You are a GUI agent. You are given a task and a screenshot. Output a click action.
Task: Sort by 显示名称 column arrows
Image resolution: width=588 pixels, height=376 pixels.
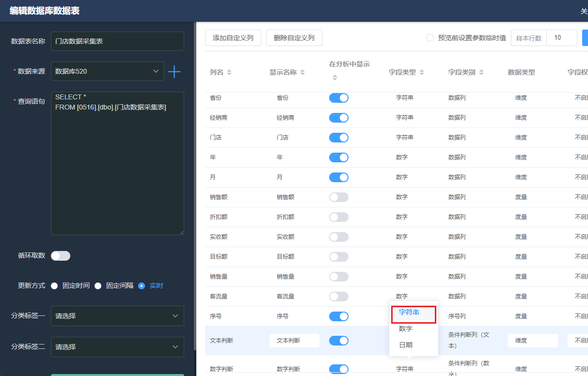click(x=302, y=72)
